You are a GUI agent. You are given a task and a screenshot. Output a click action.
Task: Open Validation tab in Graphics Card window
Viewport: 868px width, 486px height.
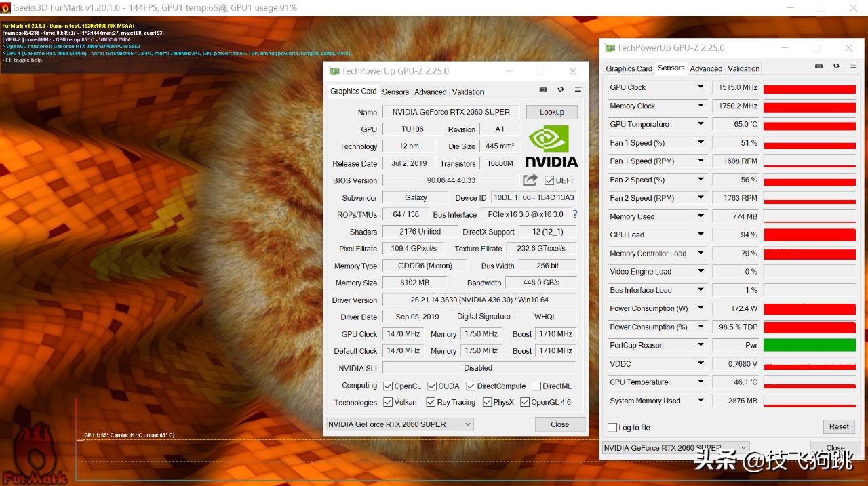pos(468,92)
